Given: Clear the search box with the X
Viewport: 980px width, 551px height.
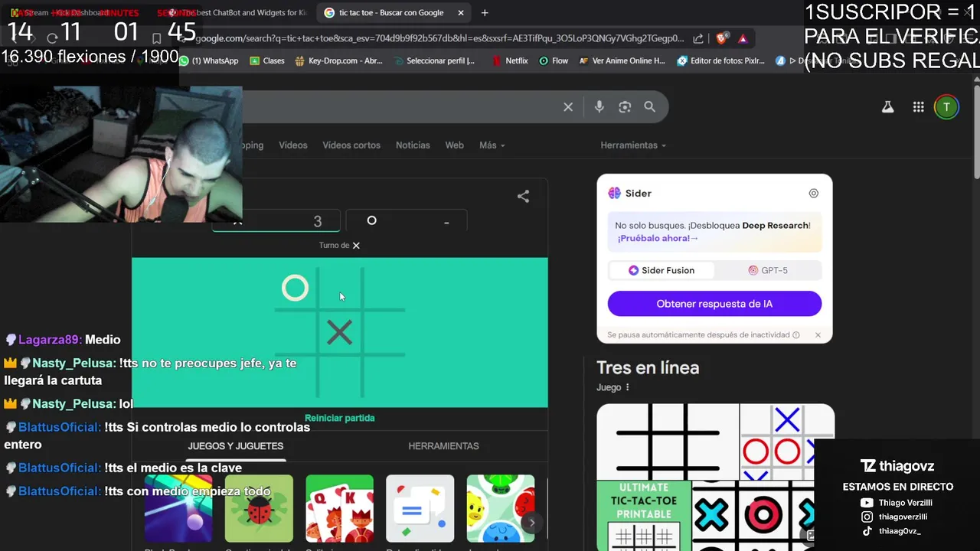Looking at the screenshot, I should [568, 107].
